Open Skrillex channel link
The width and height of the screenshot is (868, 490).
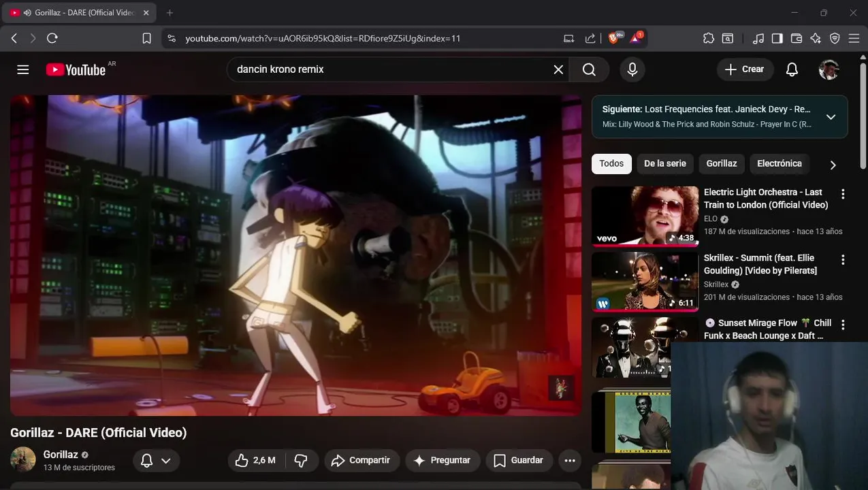(716, 284)
